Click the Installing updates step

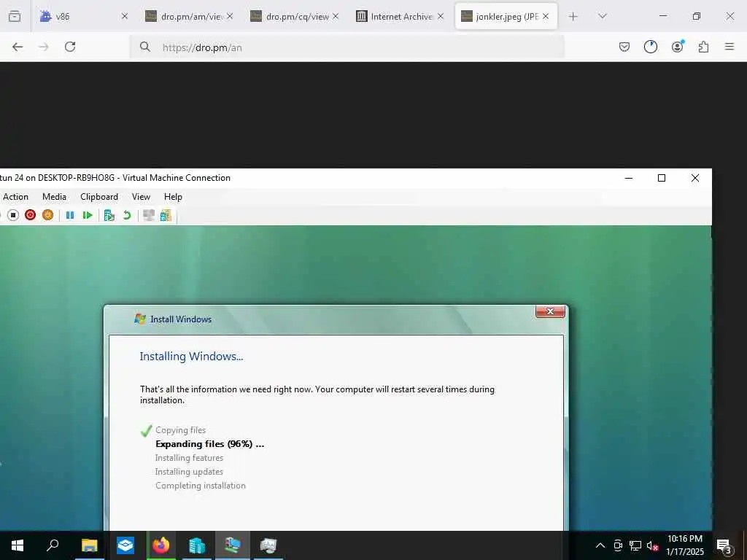[189, 472]
